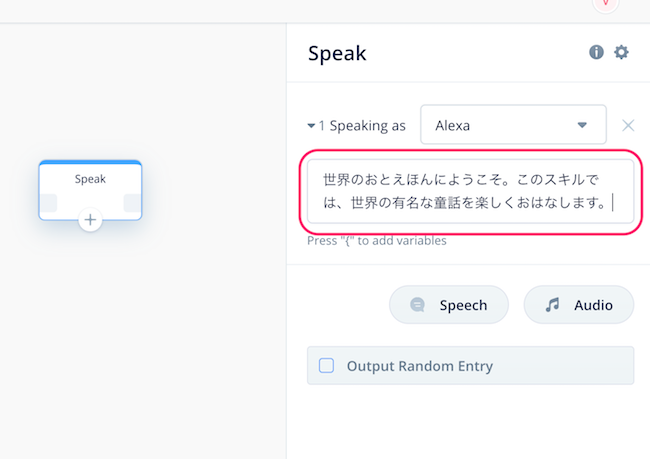This screenshot has width=650, height=459.
Task: Add a new Speech entry
Action: pos(449,305)
